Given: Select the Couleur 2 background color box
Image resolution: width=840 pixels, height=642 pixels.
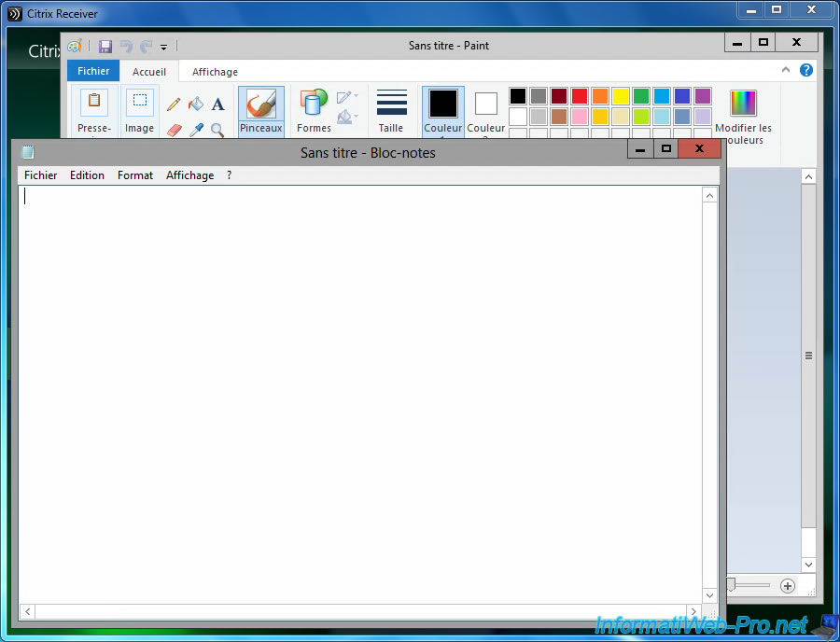Looking at the screenshot, I should tap(486, 111).
